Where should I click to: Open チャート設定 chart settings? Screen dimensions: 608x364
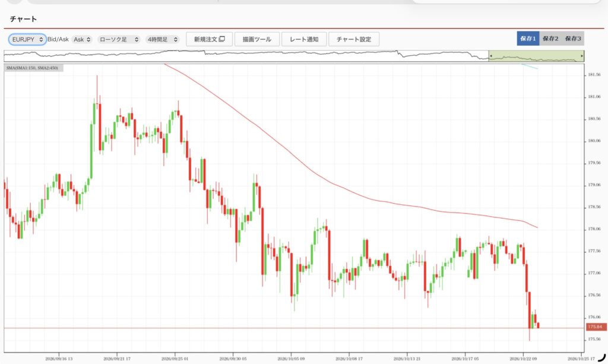[354, 39]
